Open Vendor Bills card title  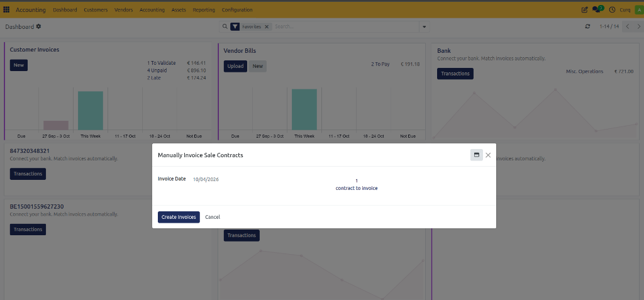click(x=240, y=51)
